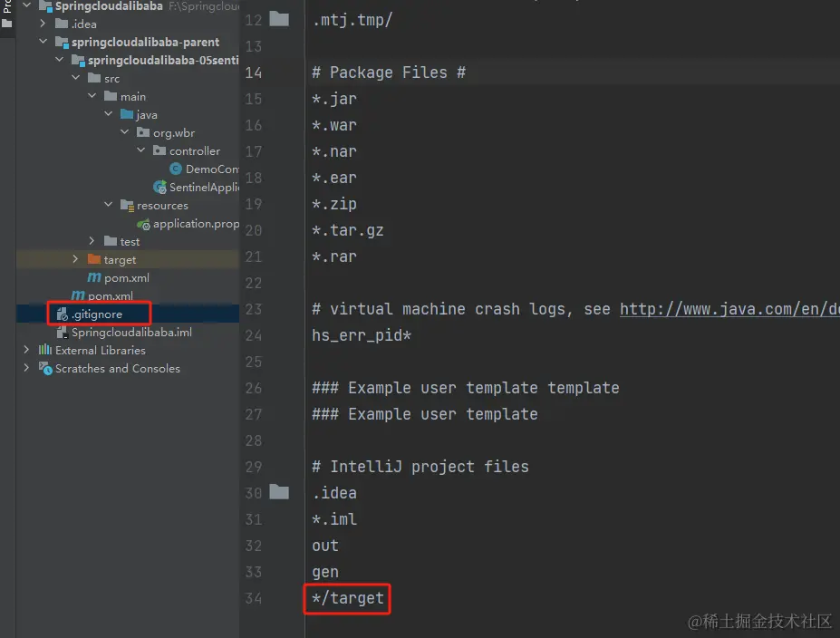Click the test folder icon

pos(111,241)
